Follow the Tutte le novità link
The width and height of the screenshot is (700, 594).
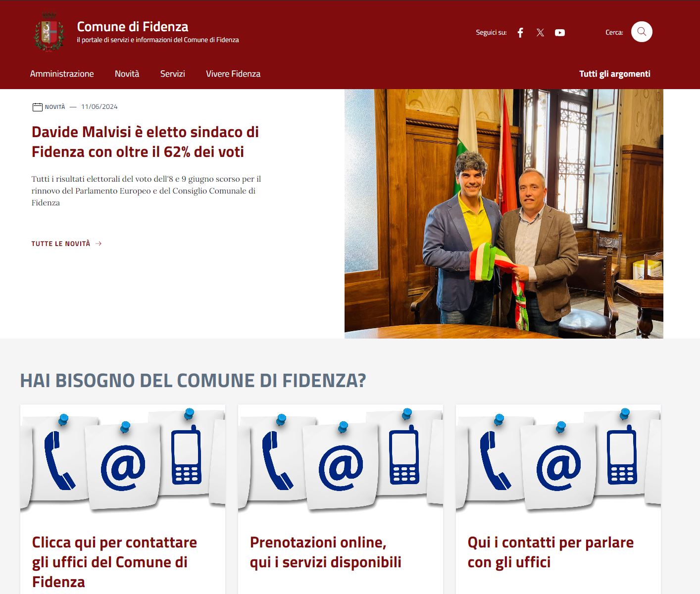pos(61,244)
